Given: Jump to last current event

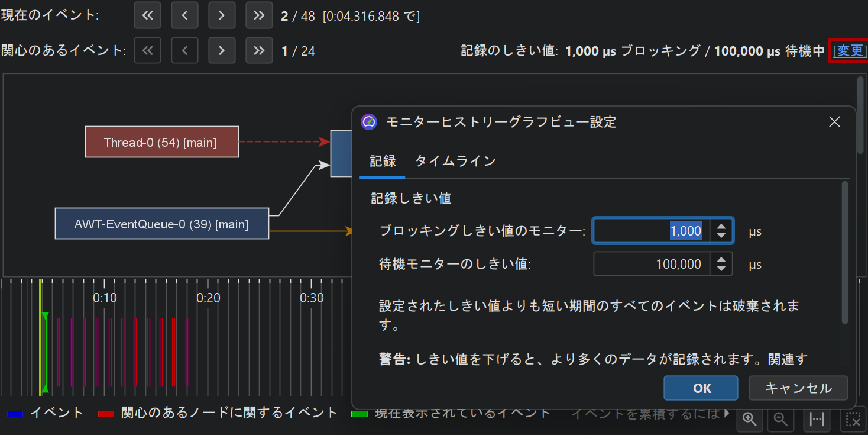Looking at the screenshot, I should click(259, 15).
